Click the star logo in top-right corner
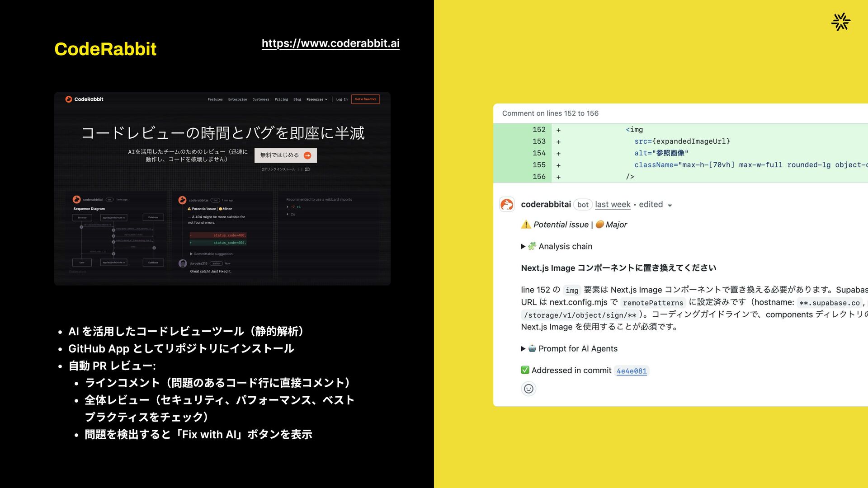The height and width of the screenshot is (488, 868). [x=840, y=22]
